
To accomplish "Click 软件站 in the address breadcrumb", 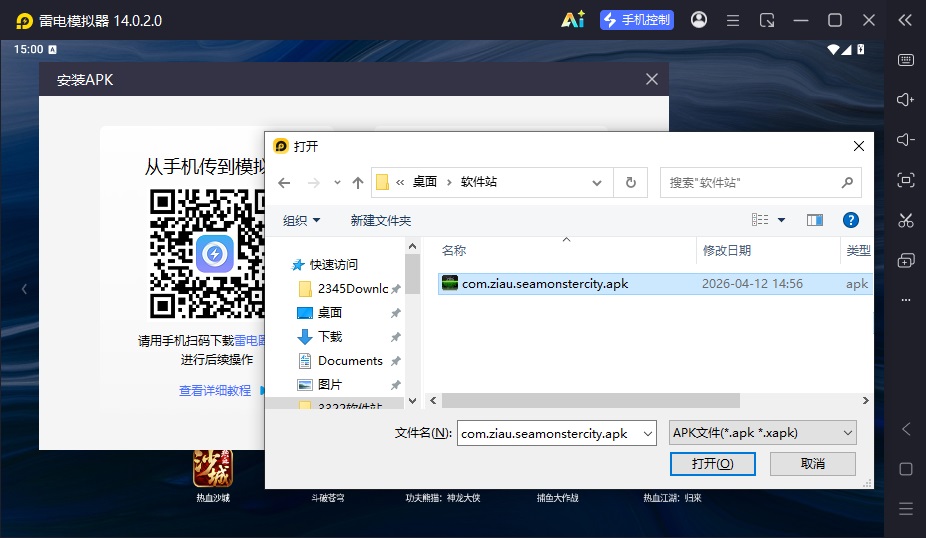I will 479,182.
